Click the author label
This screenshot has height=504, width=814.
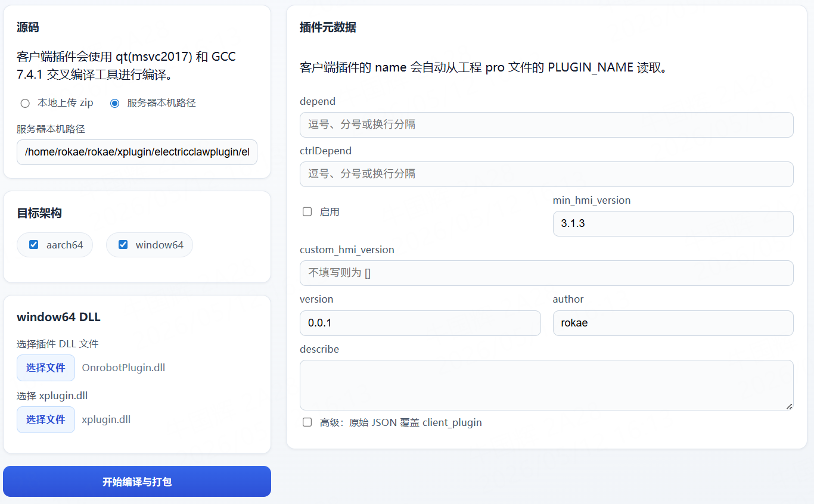click(x=568, y=299)
